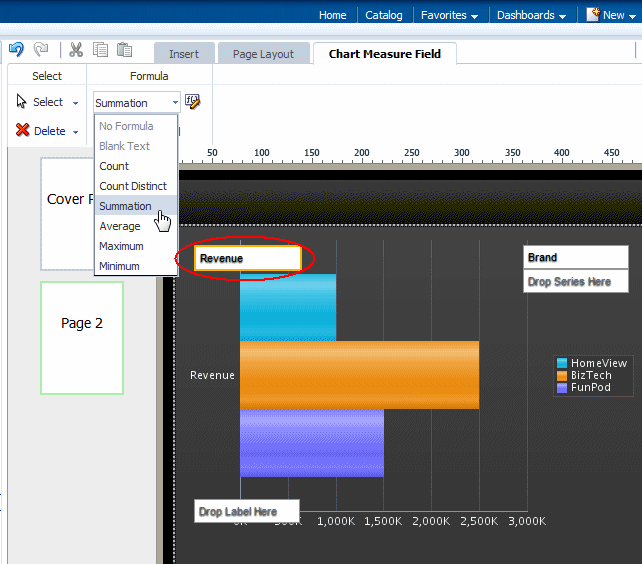
Task: Select the Page 2 thumbnail
Action: (82, 338)
